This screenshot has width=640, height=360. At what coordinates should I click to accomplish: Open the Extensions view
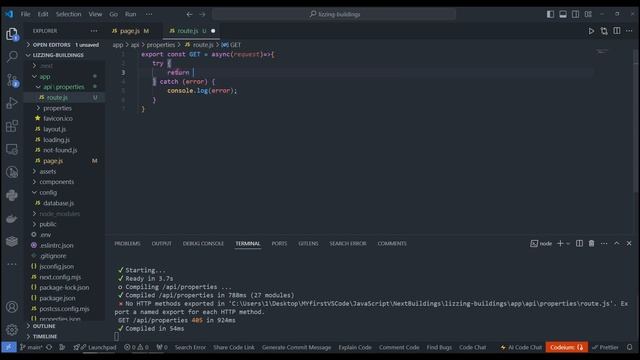point(12,126)
